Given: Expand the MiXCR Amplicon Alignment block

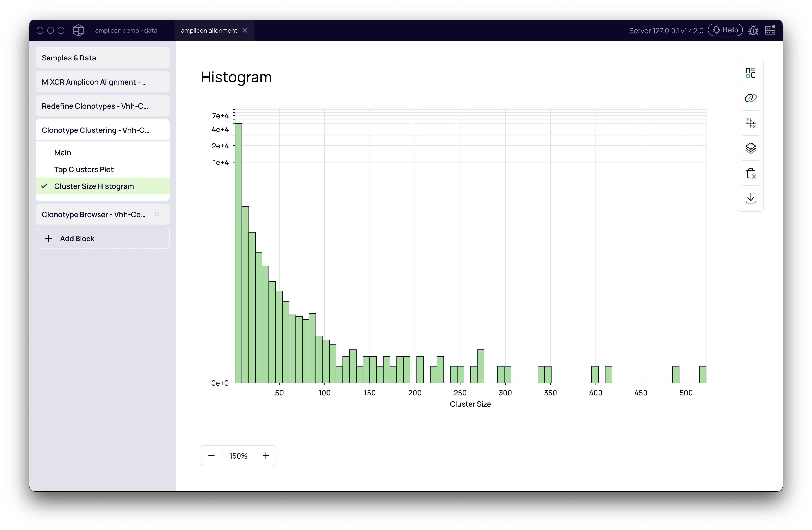Looking at the screenshot, I should (94, 82).
